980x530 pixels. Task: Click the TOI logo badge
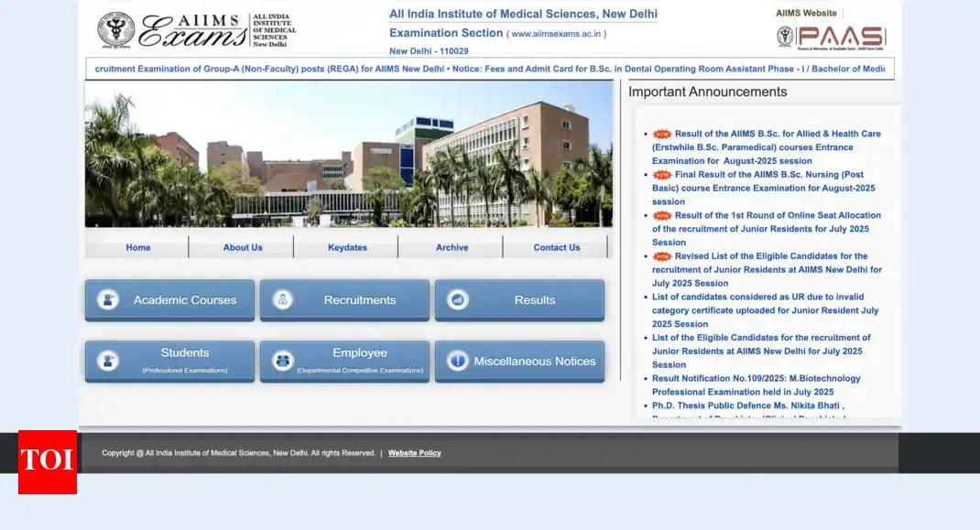click(48, 462)
